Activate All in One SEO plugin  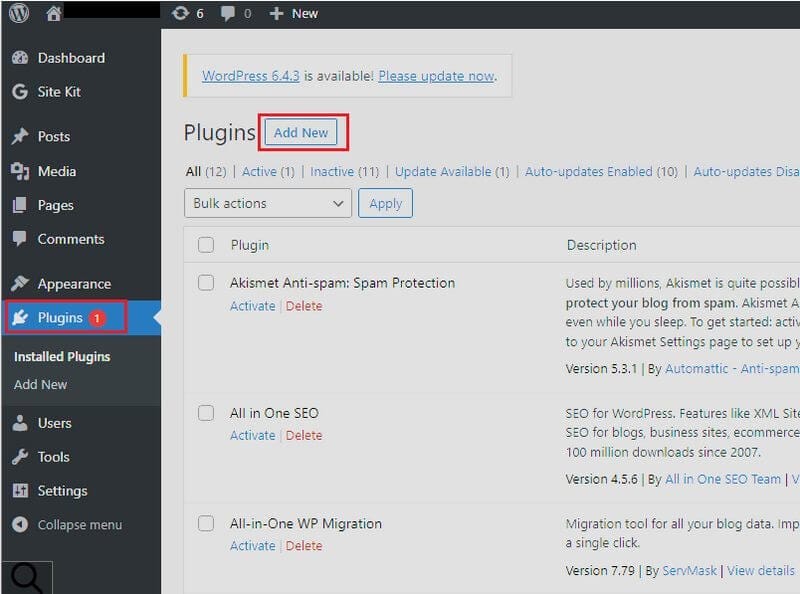point(253,435)
